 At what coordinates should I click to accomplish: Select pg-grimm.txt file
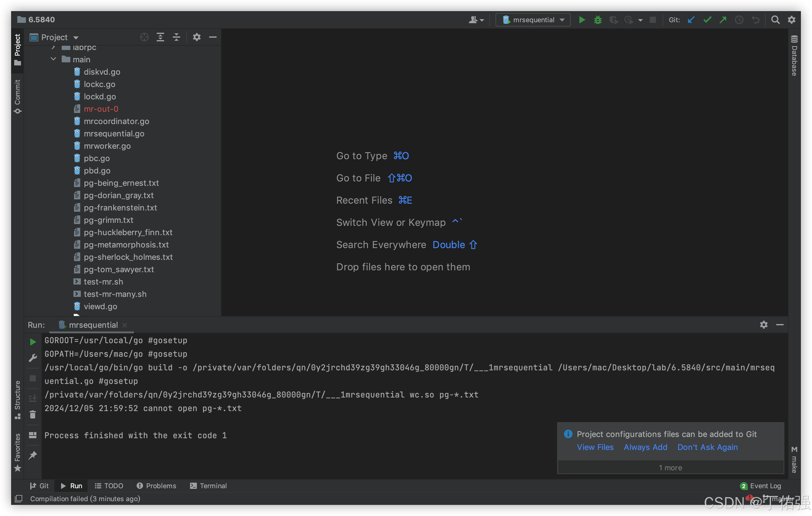(108, 220)
